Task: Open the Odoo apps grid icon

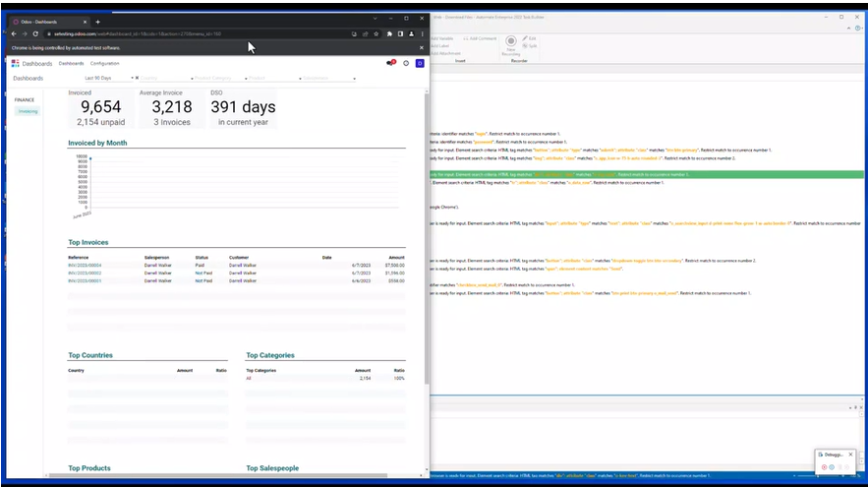Action: tap(15, 63)
